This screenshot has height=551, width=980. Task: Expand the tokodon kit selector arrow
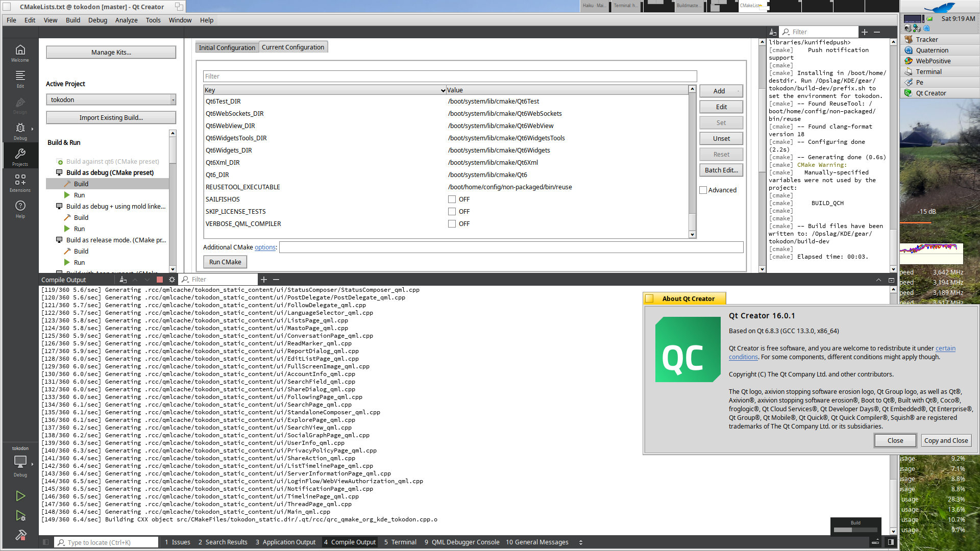[32, 464]
